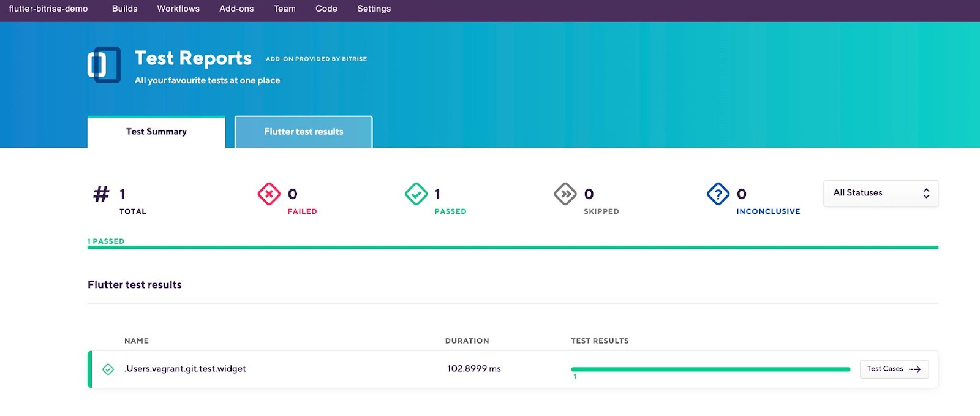Click Add-on provided by Bitrise text
This screenshot has width=980, height=416.
[x=316, y=59]
